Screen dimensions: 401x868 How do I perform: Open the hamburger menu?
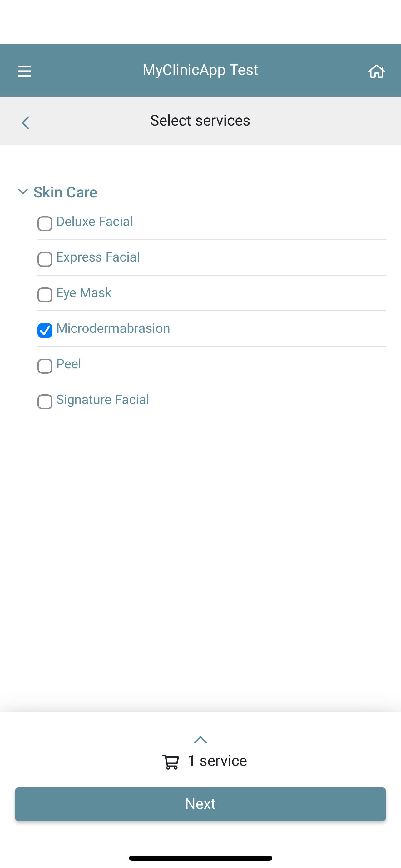click(x=24, y=71)
